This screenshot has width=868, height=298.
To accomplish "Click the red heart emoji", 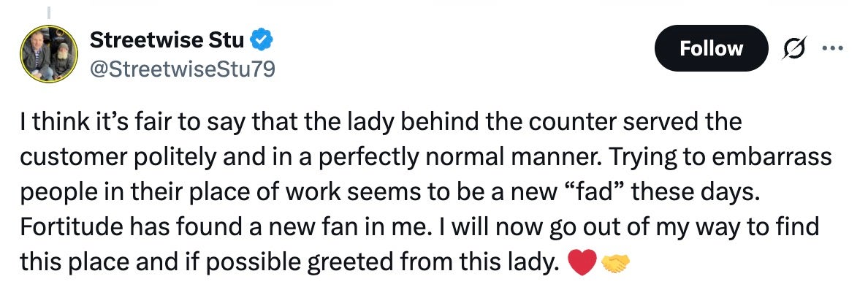I will tap(582, 263).
